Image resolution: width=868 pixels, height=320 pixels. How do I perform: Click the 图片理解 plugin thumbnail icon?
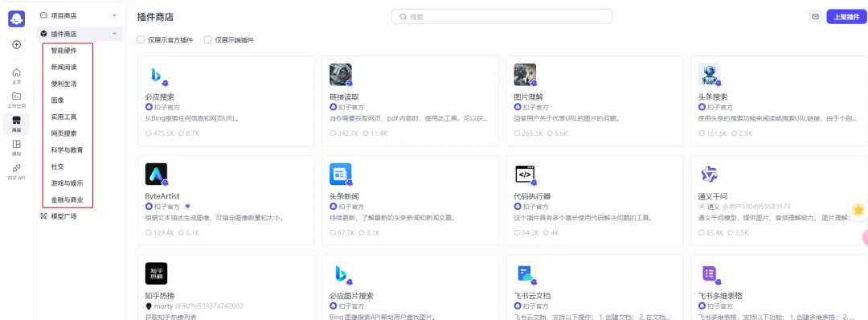click(x=525, y=75)
